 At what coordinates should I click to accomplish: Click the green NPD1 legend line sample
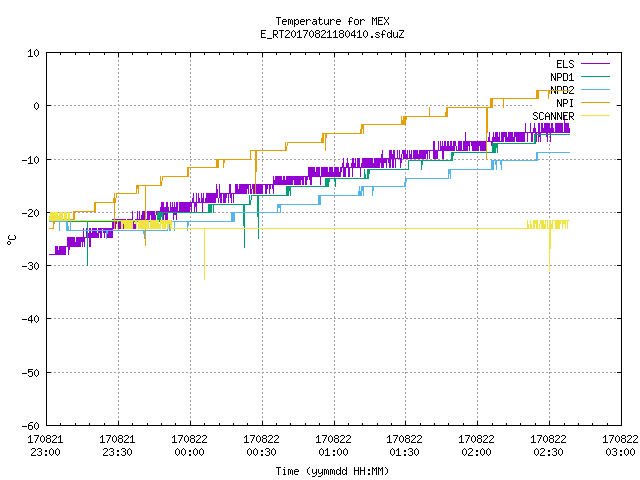[x=595, y=76]
